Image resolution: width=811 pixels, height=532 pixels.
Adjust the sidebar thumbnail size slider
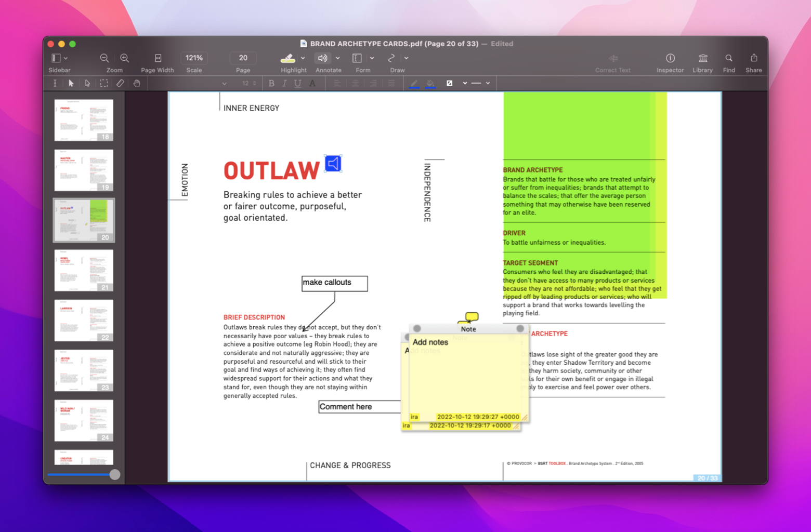click(x=114, y=474)
